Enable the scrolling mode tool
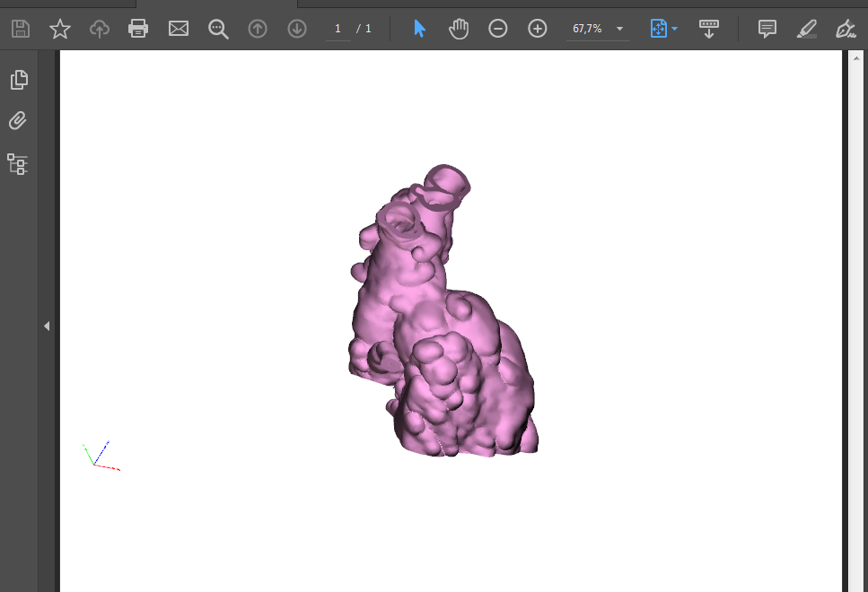The image size is (868, 592). pos(708,29)
